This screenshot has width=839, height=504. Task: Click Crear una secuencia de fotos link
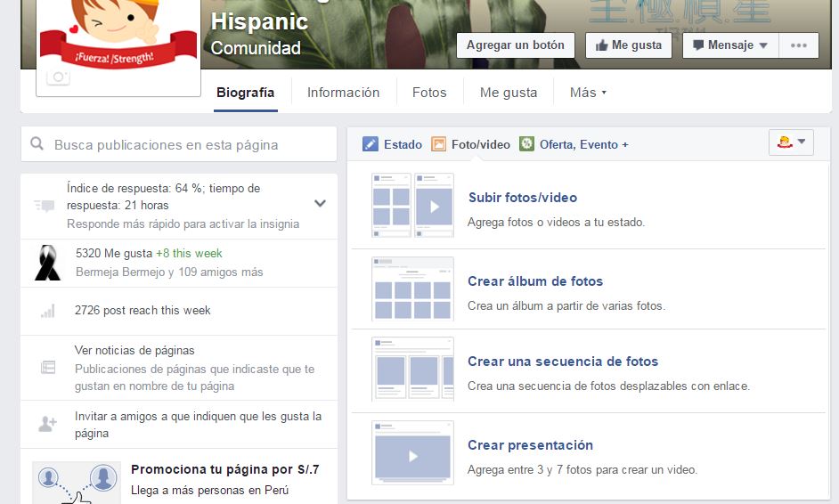point(563,362)
